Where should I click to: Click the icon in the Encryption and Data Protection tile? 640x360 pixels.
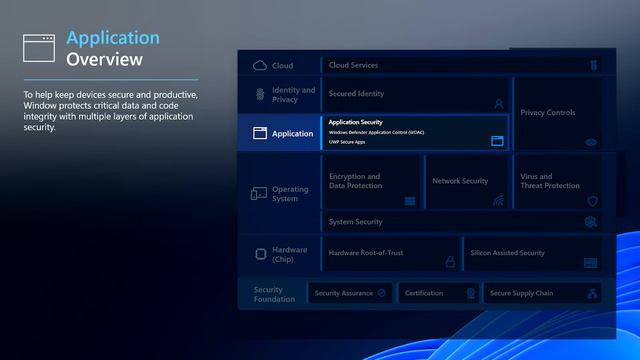click(x=410, y=201)
